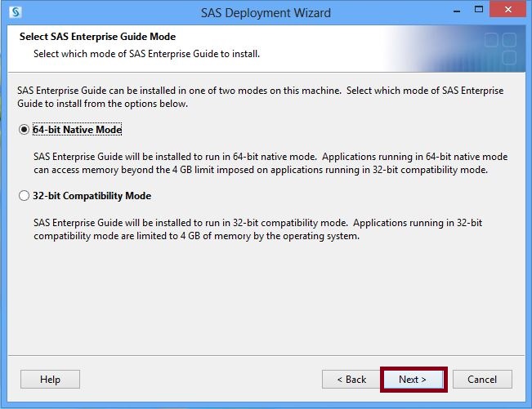This screenshot has width=532, height=409.
Task: Click the intro text about two install modes
Action: click(x=260, y=97)
